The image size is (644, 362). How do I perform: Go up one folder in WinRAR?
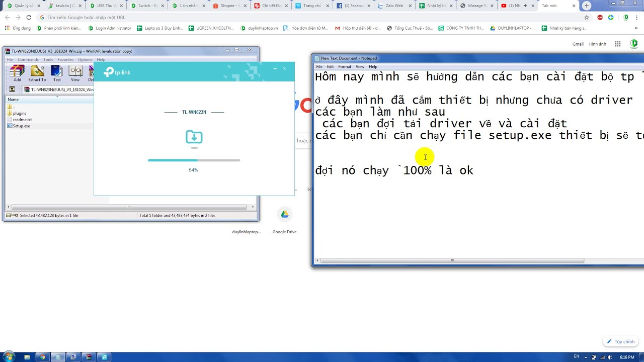[12, 89]
